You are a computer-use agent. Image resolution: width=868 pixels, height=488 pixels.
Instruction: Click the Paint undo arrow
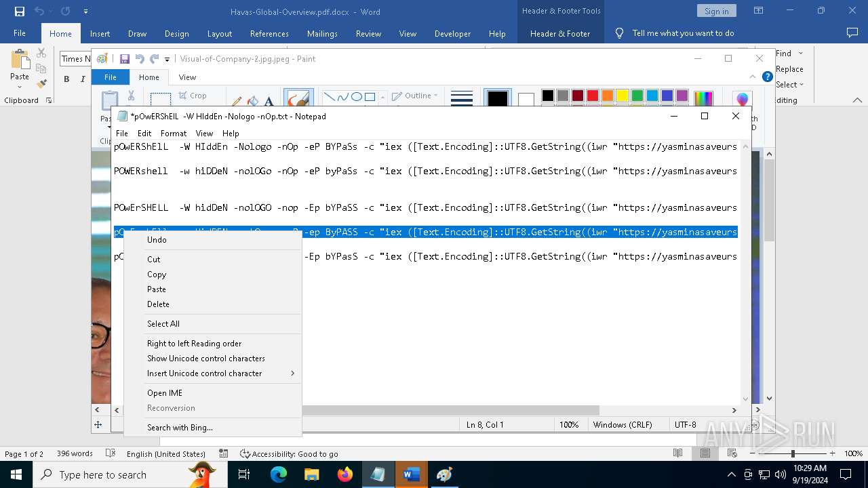pyautogui.click(x=140, y=59)
